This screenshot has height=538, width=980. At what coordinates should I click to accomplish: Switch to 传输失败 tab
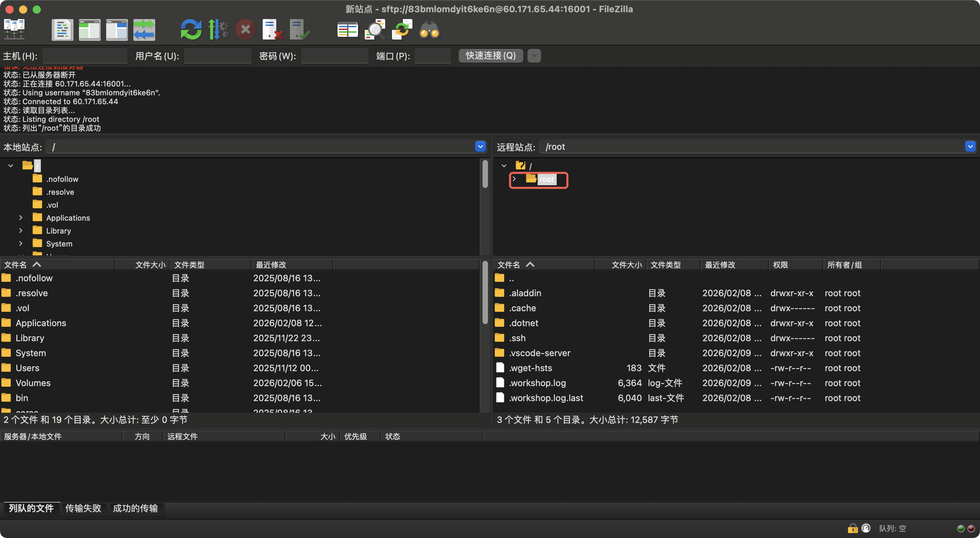click(83, 508)
